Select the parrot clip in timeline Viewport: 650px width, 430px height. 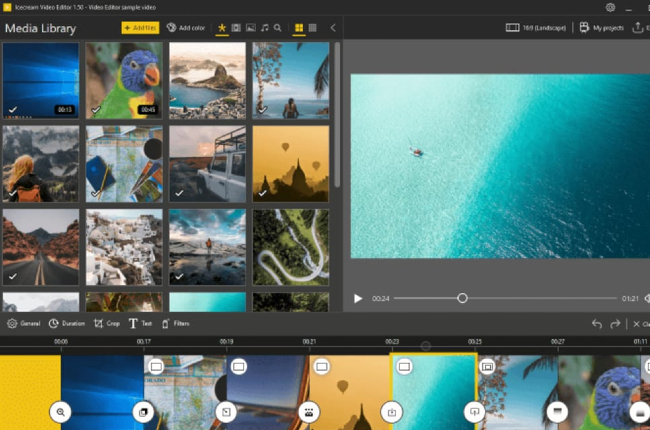[x=599, y=392]
